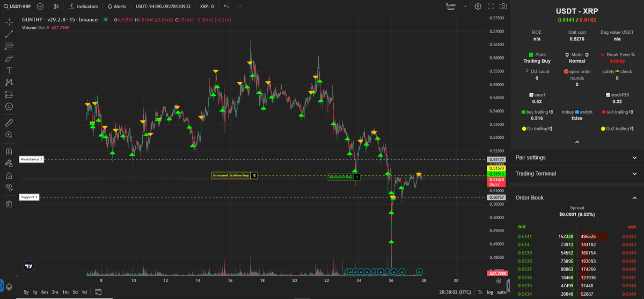Select the trend line drawing tool
This screenshot has height=299, width=644.
coord(9,34)
